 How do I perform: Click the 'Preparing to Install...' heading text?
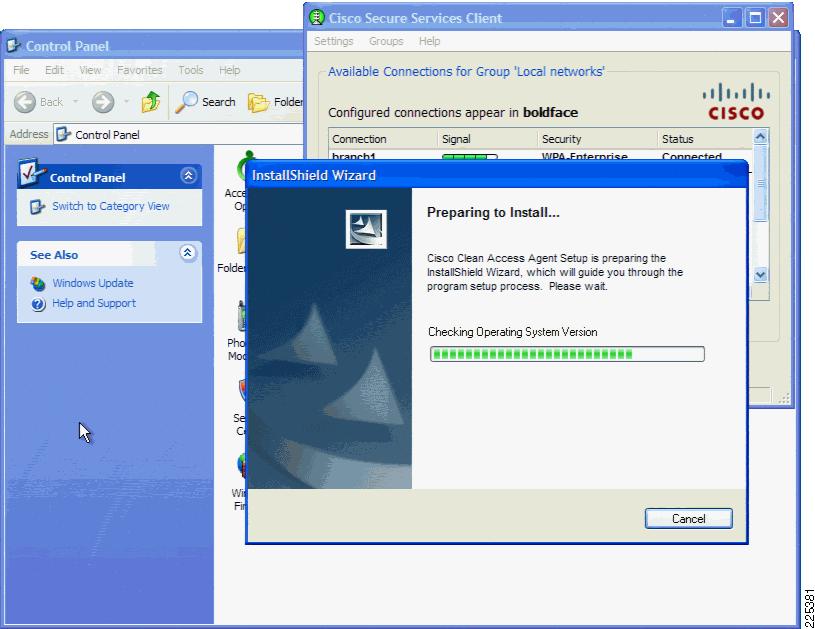coord(493,212)
